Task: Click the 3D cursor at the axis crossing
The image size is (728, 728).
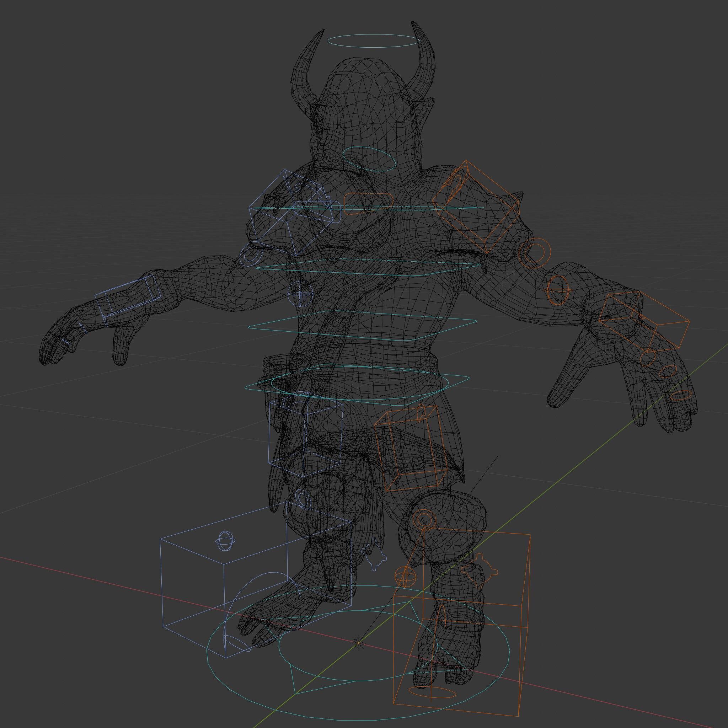Action: click(x=358, y=642)
